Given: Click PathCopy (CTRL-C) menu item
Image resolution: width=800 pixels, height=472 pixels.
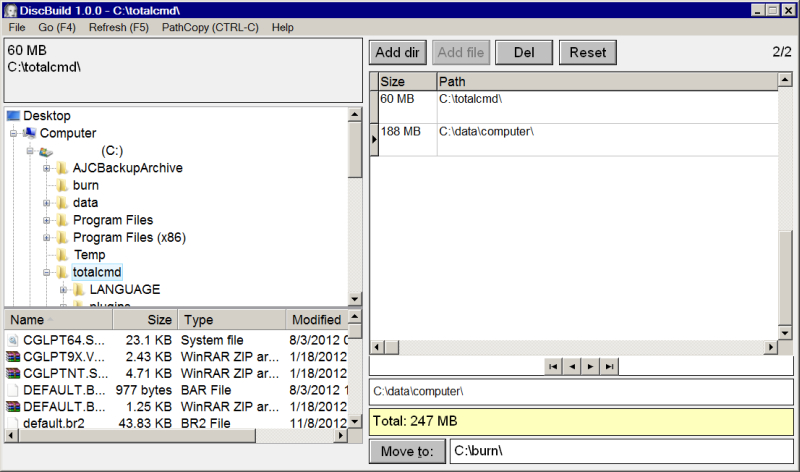Looking at the screenshot, I should 210,28.
